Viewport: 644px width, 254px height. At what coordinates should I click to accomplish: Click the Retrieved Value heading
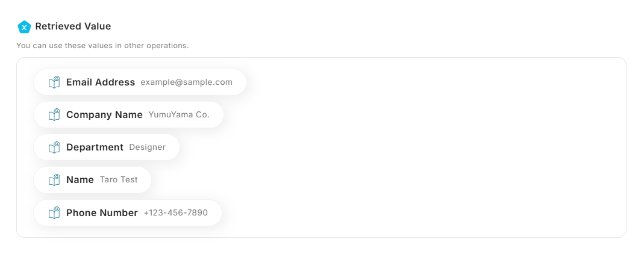coord(73,26)
